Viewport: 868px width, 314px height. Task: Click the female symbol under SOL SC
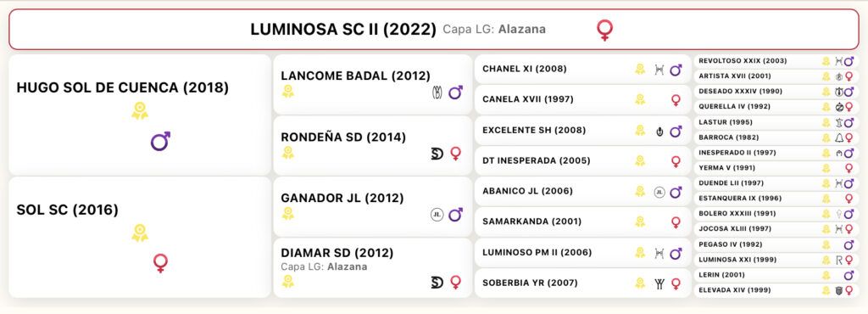click(160, 263)
